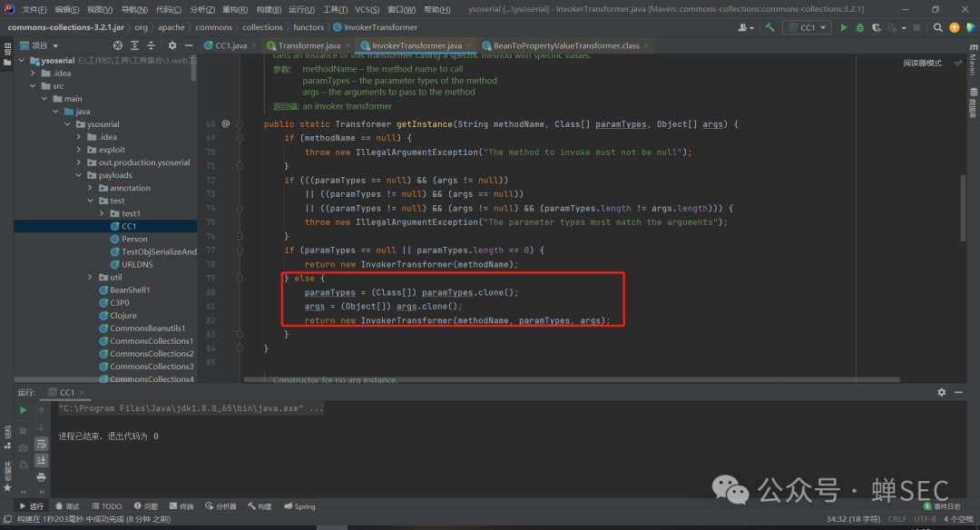Print the console output via the printer icon
The width and height of the screenshot is (980, 530).
pos(41,476)
